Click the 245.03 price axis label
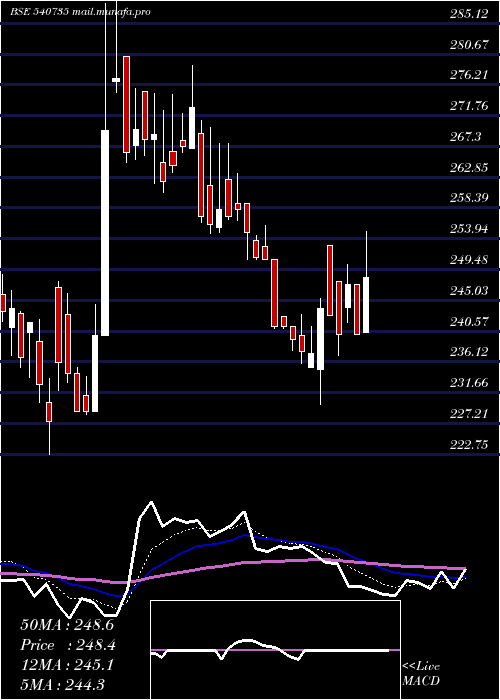The width and height of the screenshot is (500, 700). tap(469, 291)
